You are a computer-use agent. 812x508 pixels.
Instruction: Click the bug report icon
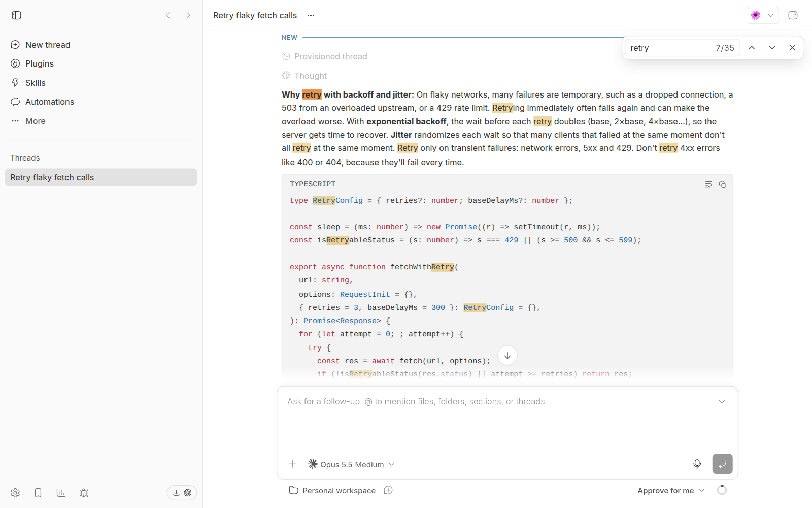[x=84, y=493]
